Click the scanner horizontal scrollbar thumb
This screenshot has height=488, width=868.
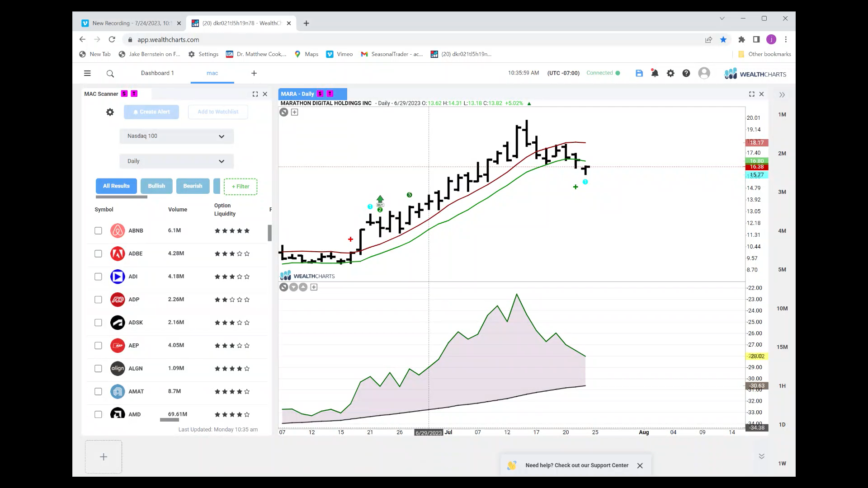pos(170,420)
